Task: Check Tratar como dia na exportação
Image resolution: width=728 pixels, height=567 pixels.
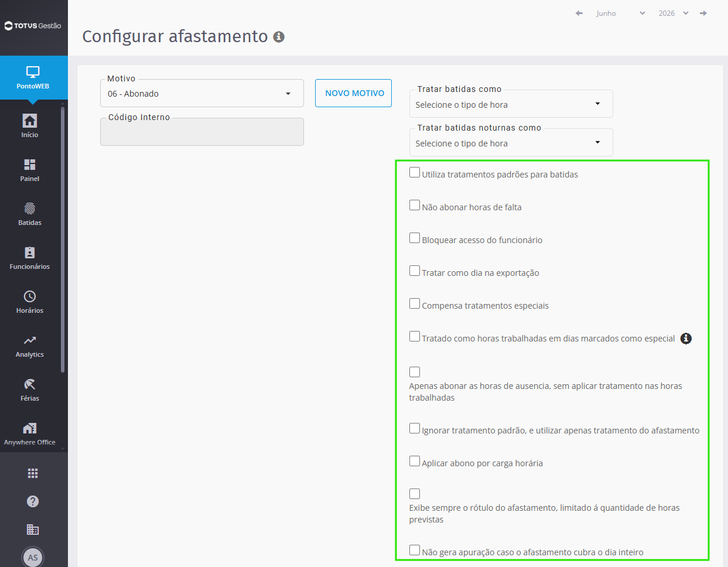Action: click(415, 271)
